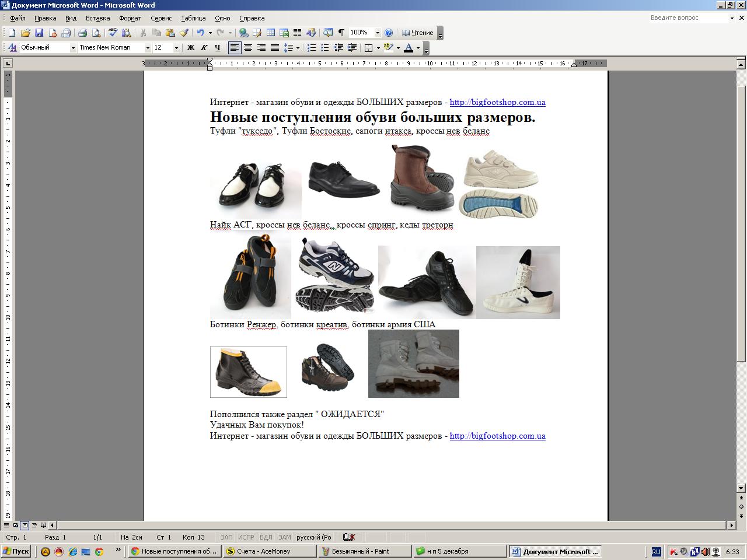Open Microsoft Word Help
Viewport: 747px width, 560px height.
[x=389, y=33]
